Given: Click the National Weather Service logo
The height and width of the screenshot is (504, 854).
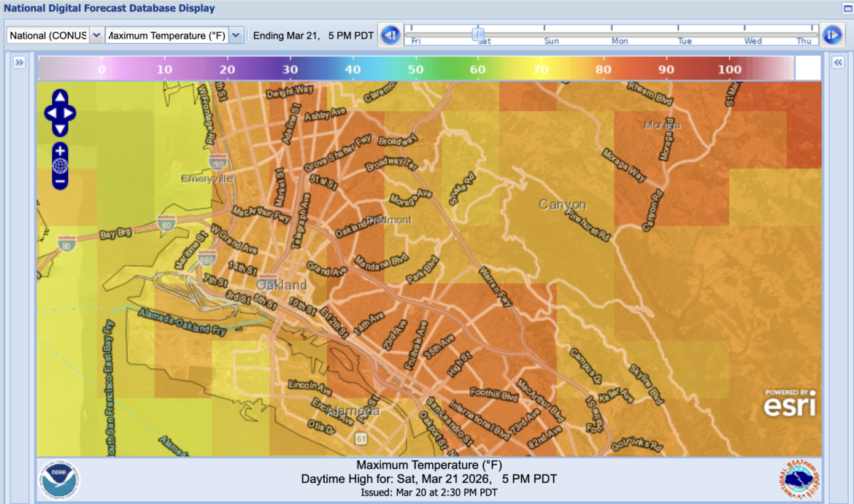Looking at the screenshot, I should [801, 479].
